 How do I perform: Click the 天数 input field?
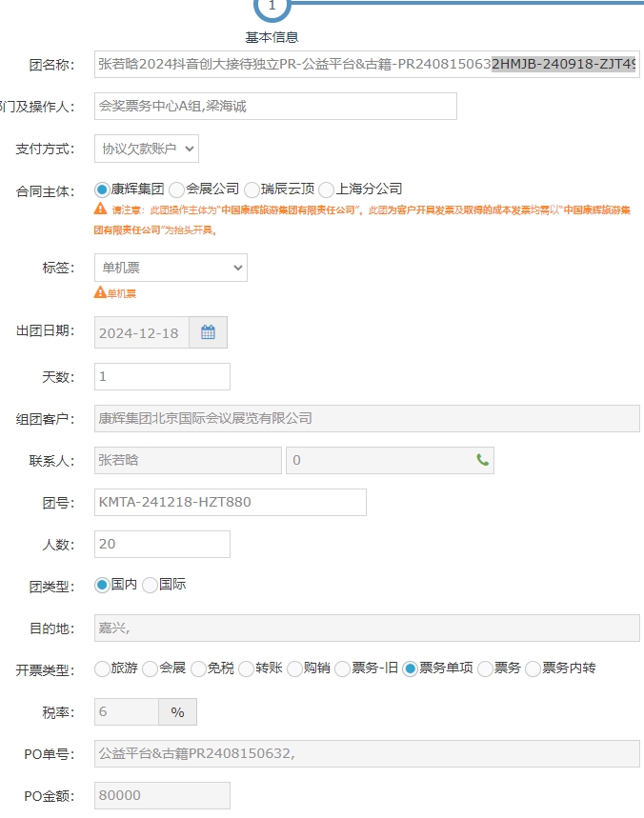(162, 377)
